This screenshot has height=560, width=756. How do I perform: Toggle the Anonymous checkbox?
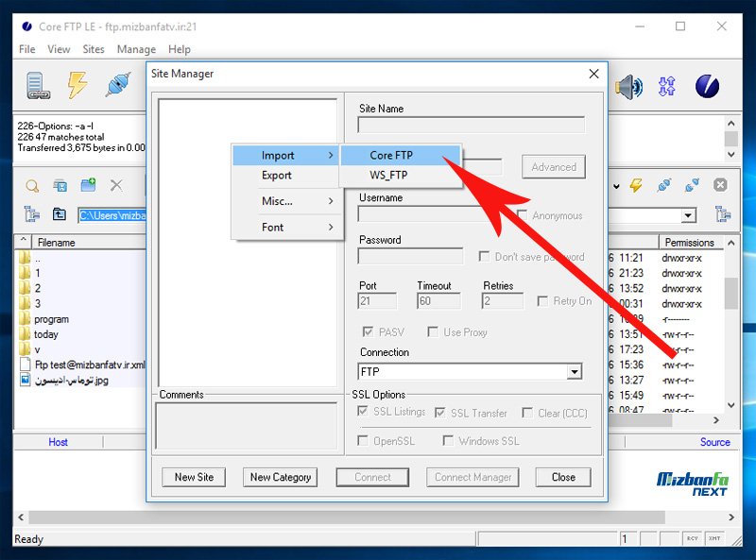click(523, 215)
